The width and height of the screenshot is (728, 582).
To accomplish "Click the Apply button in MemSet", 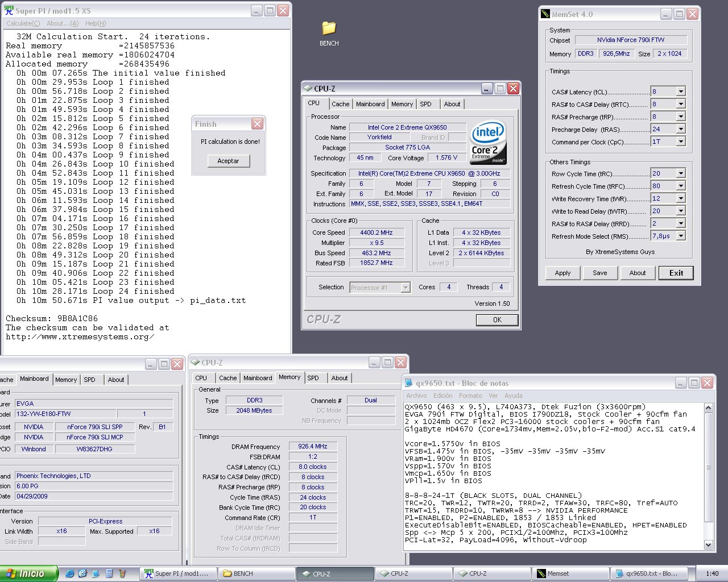I will pyautogui.click(x=562, y=273).
